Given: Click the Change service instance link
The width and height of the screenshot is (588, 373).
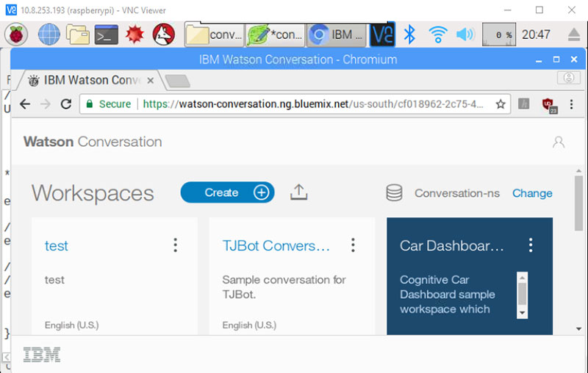Looking at the screenshot, I should (532, 193).
